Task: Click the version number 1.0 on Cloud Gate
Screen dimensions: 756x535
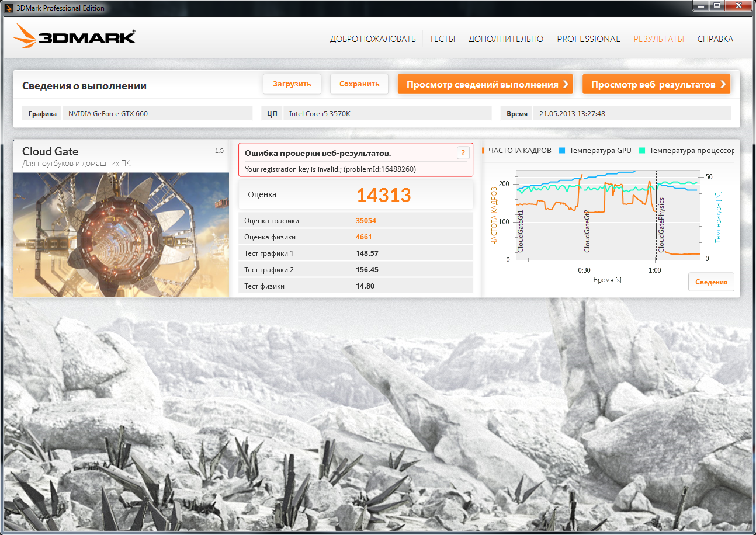Action: (219, 151)
